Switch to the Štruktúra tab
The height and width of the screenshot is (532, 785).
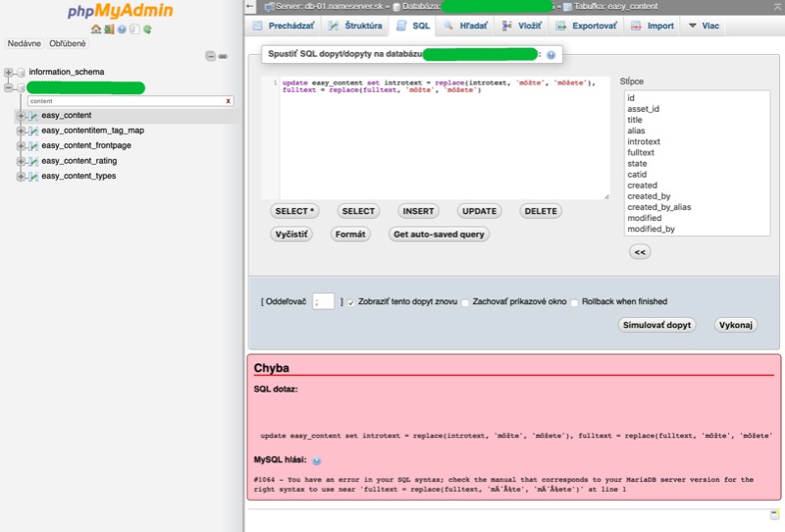[x=355, y=26]
